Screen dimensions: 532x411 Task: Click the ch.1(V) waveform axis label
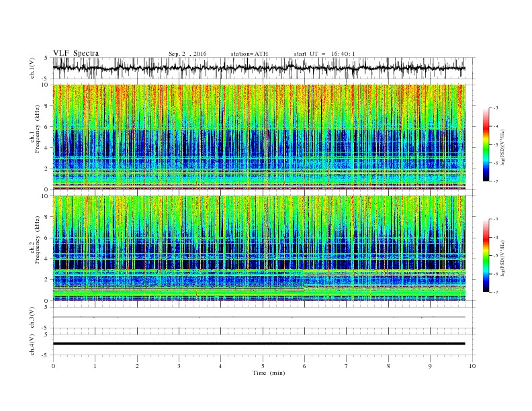coord(32,68)
